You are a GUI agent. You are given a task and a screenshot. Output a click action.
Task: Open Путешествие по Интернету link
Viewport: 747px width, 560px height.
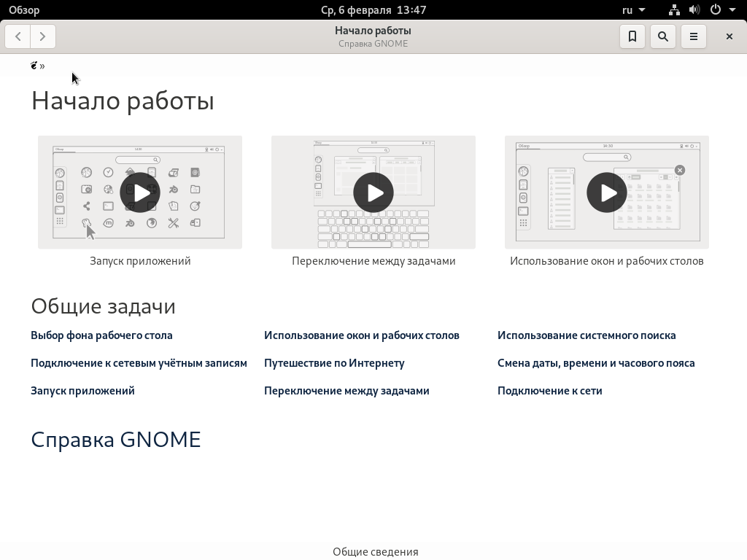click(334, 363)
